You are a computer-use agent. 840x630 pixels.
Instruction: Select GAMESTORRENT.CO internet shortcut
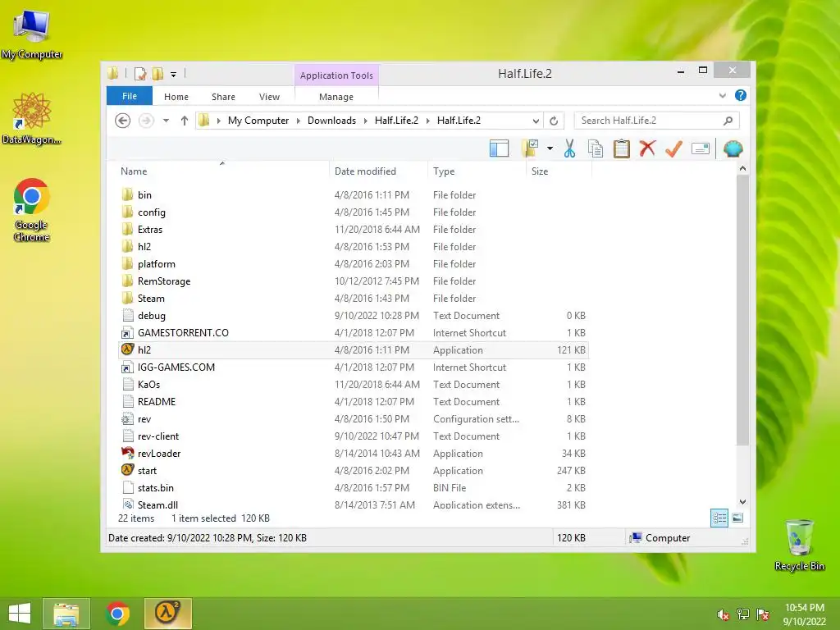coord(353,333)
